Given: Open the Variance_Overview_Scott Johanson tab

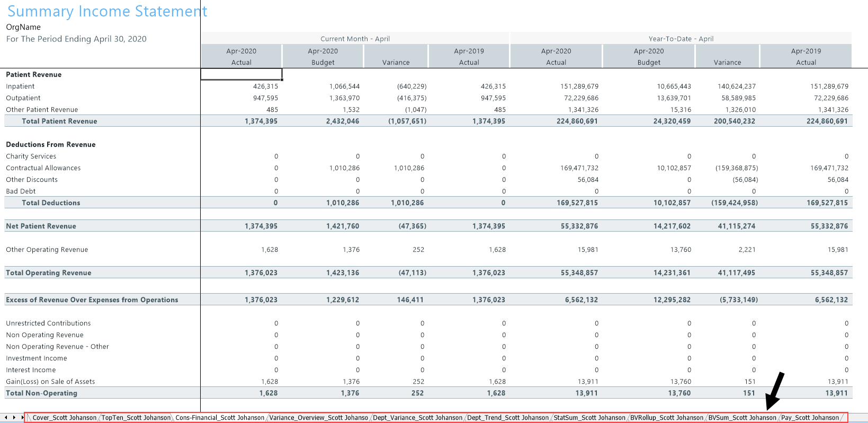Looking at the screenshot, I should coord(318,418).
